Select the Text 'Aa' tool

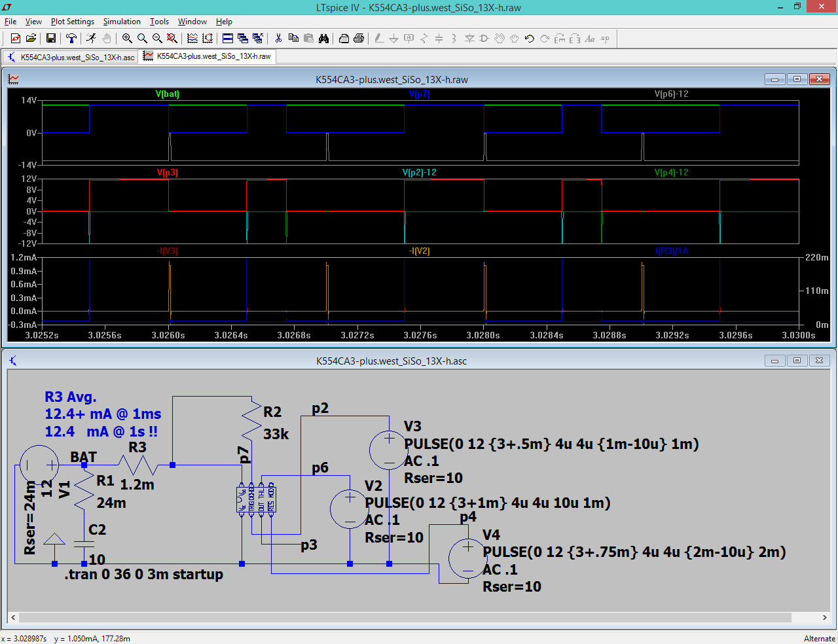tap(590, 39)
